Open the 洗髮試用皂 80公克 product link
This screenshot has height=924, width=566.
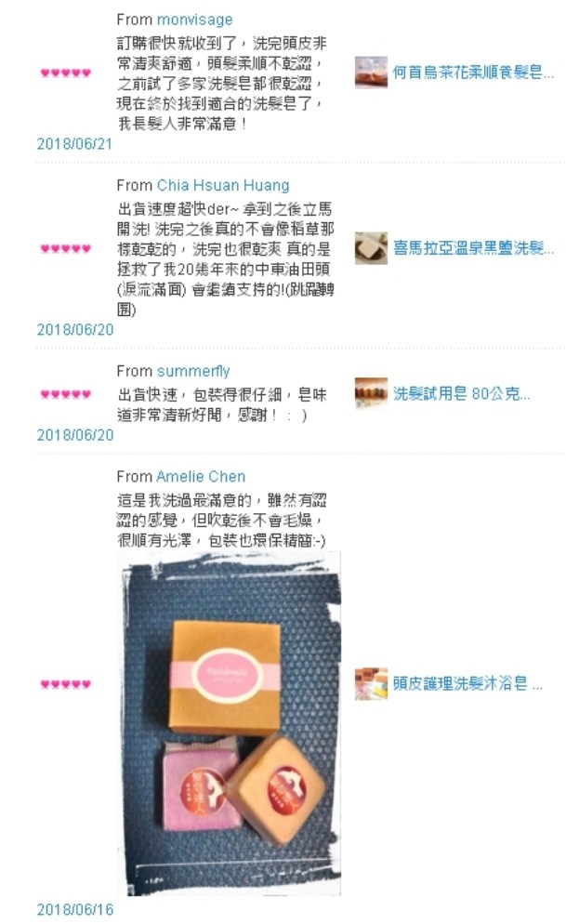(461, 393)
